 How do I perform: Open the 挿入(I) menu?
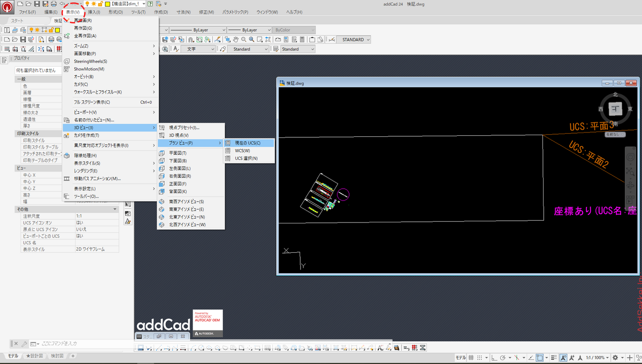point(94,12)
